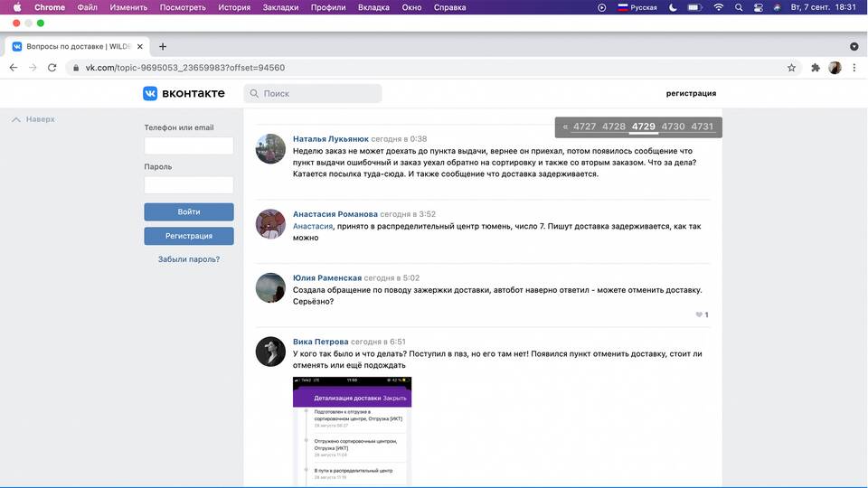Image resolution: width=868 pixels, height=488 pixels.
Task: Click the VKontakte logo icon
Action: [150, 93]
